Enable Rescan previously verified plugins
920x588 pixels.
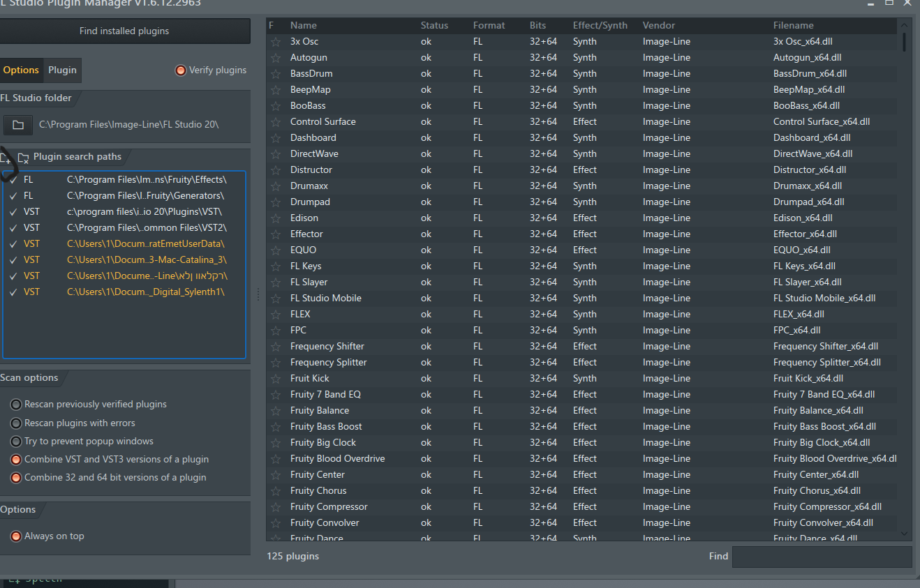(15, 405)
